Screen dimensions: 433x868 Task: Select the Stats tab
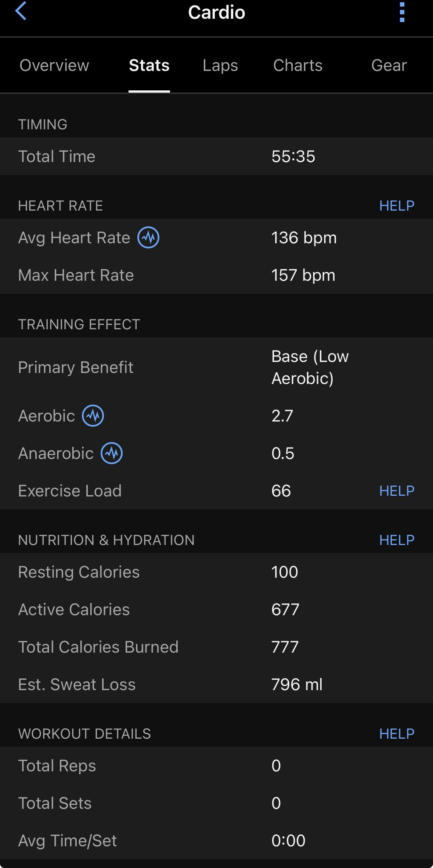pos(149,65)
